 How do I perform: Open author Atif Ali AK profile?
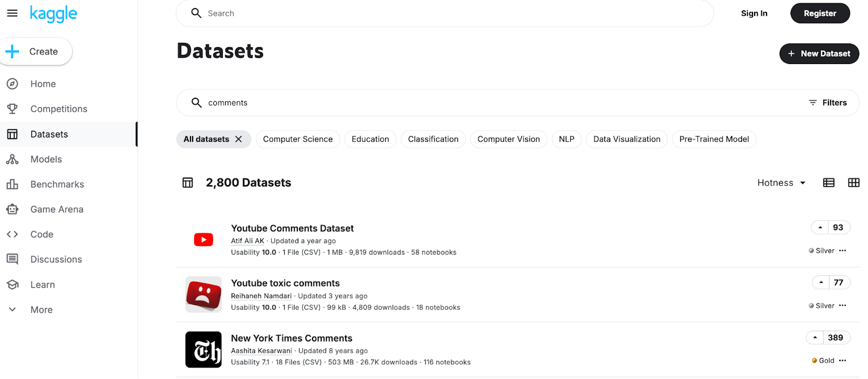point(247,241)
